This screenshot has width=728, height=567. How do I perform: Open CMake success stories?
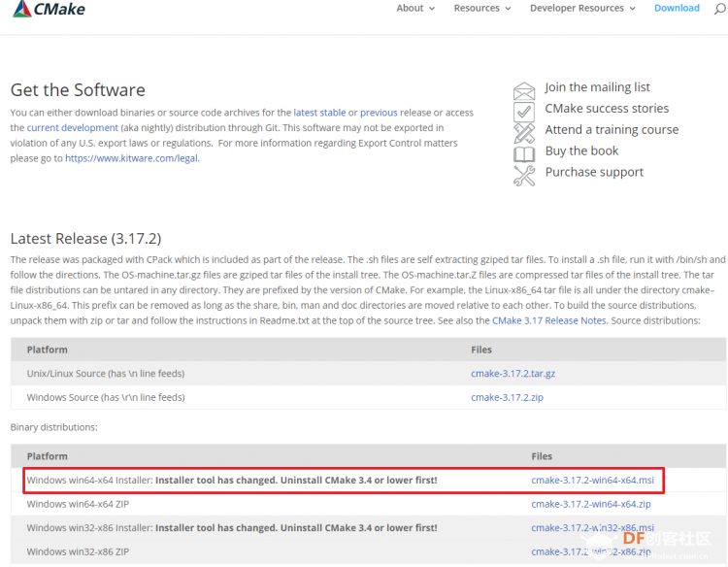pyautogui.click(x=607, y=108)
